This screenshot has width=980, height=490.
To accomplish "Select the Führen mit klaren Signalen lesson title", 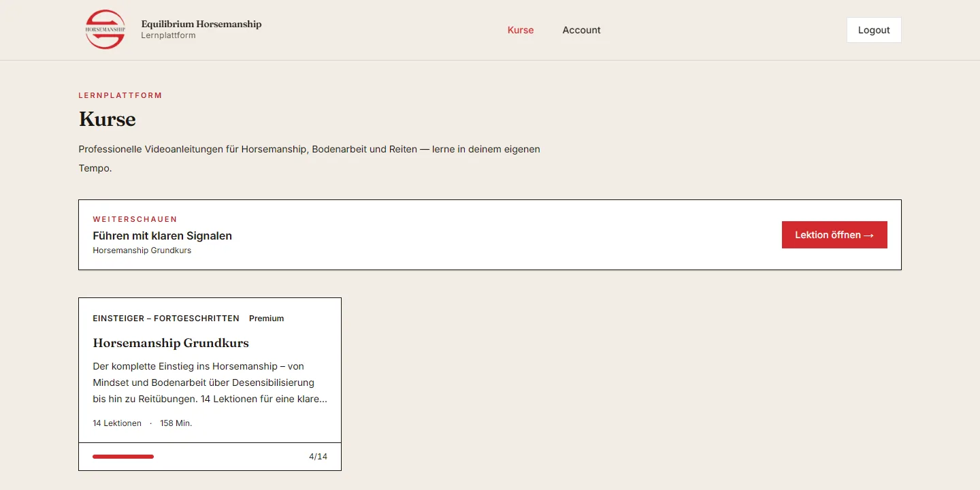I will pyautogui.click(x=162, y=235).
